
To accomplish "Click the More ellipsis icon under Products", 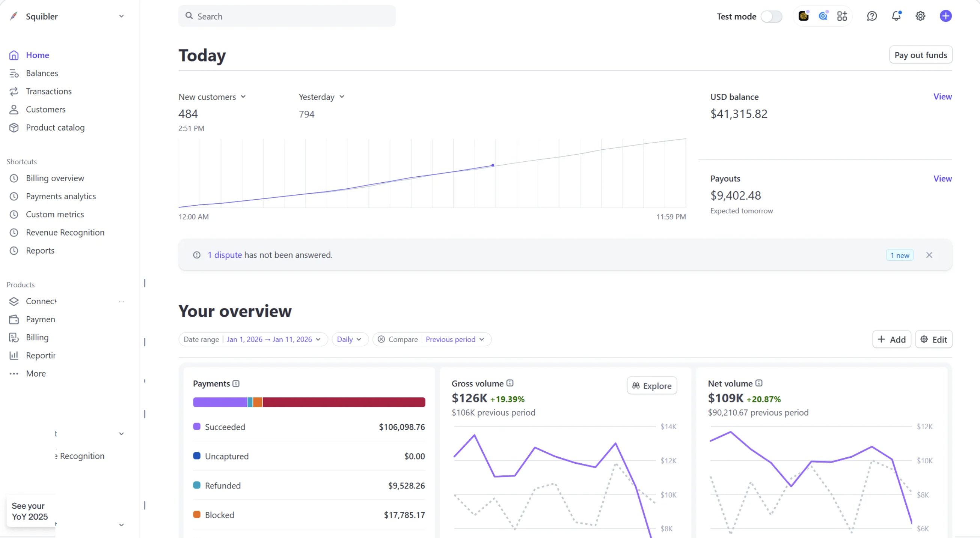I will tap(14, 373).
